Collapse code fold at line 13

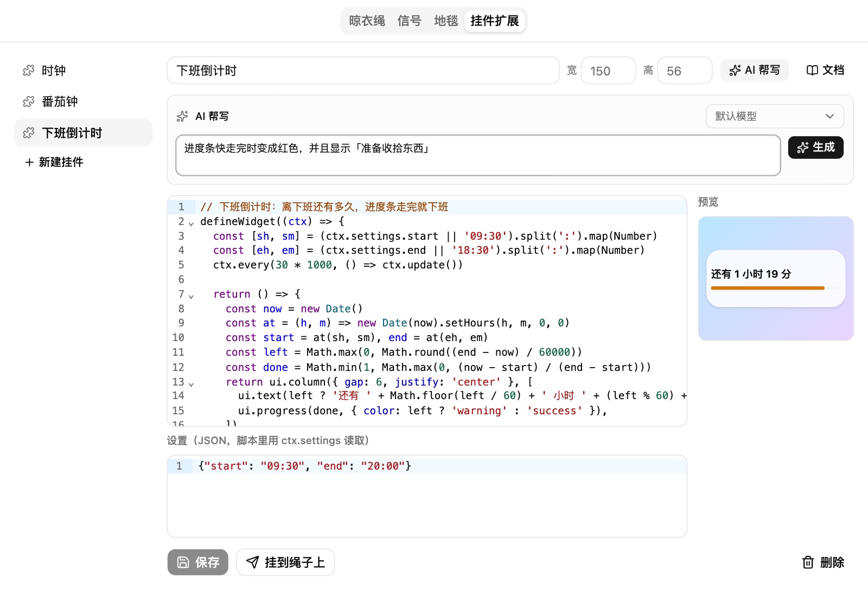point(191,383)
